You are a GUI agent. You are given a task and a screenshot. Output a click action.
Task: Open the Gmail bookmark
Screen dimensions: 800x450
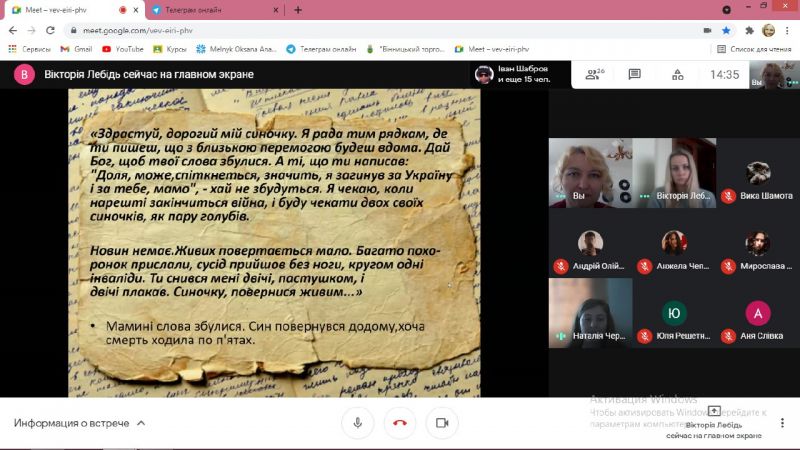click(77, 49)
